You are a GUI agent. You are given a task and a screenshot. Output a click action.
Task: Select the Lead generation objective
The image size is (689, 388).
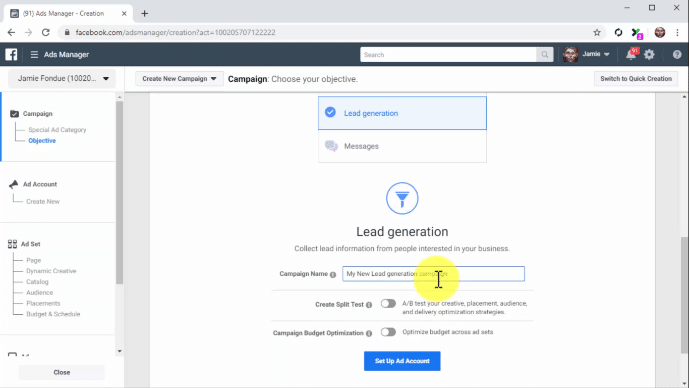click(x=402, y=113)
